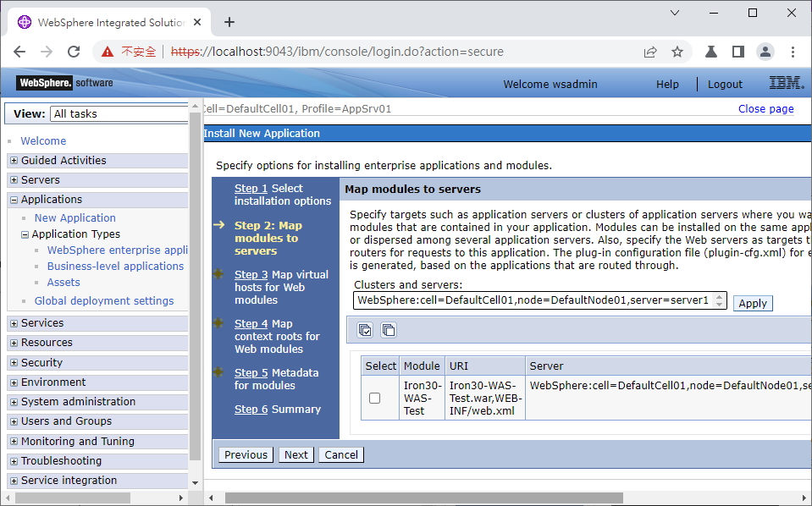Expand Servers section

pyautogui.click(x=14, y=180)
